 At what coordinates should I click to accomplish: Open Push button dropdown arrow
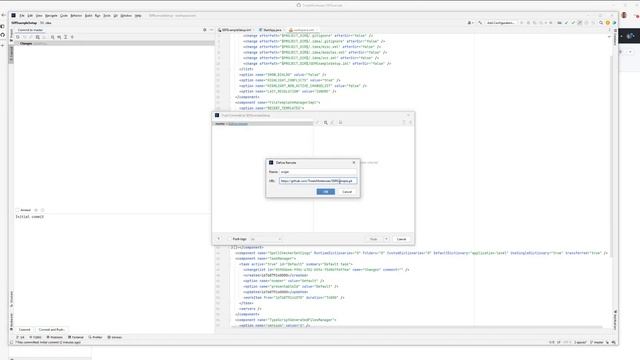tap(386, 239)
